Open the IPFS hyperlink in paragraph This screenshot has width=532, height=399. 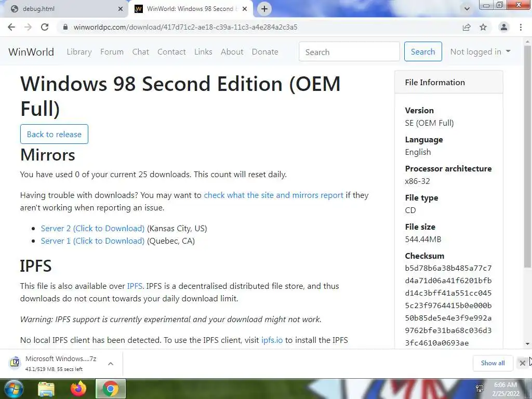[135, 286]
